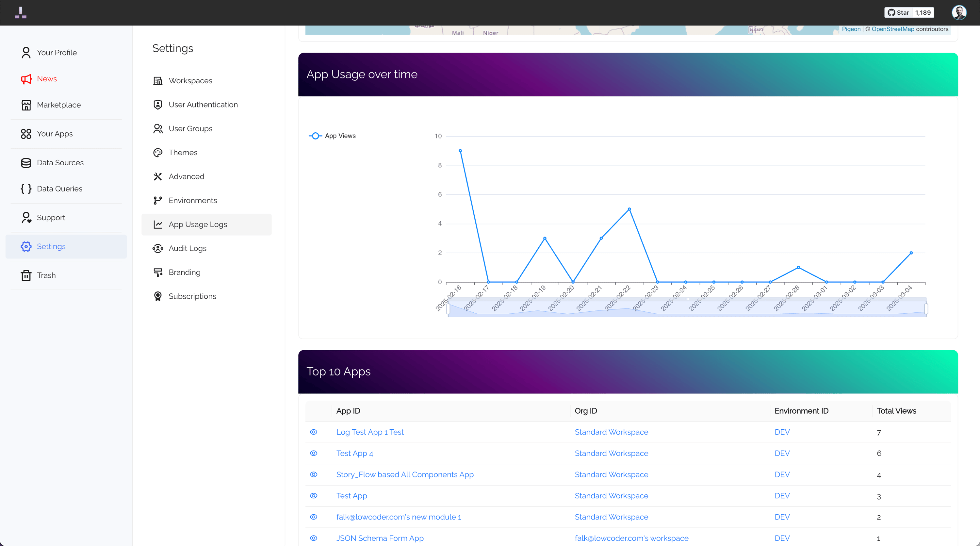
Task: Click the Branding paint roller icon
Action: 157,273
